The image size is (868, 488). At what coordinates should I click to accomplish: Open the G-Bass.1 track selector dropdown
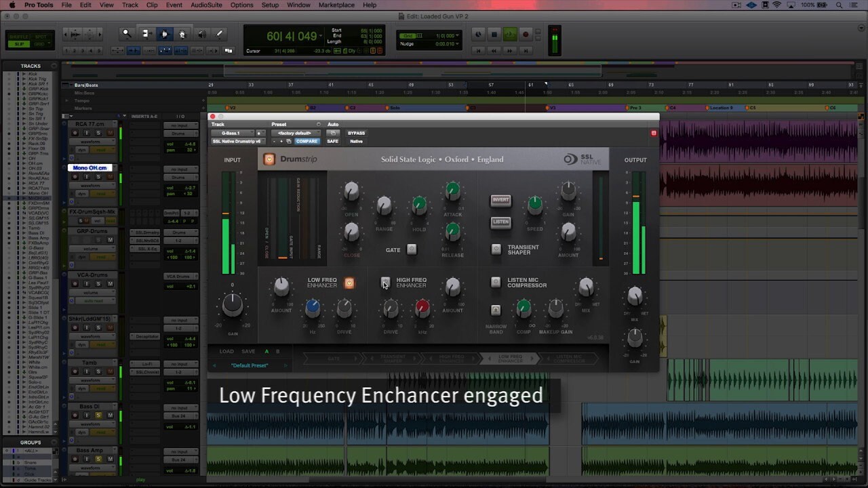tap(233, 134)
